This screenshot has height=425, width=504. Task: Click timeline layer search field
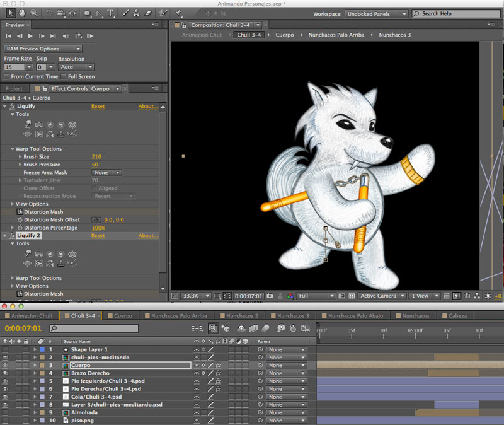click(94, 329)
